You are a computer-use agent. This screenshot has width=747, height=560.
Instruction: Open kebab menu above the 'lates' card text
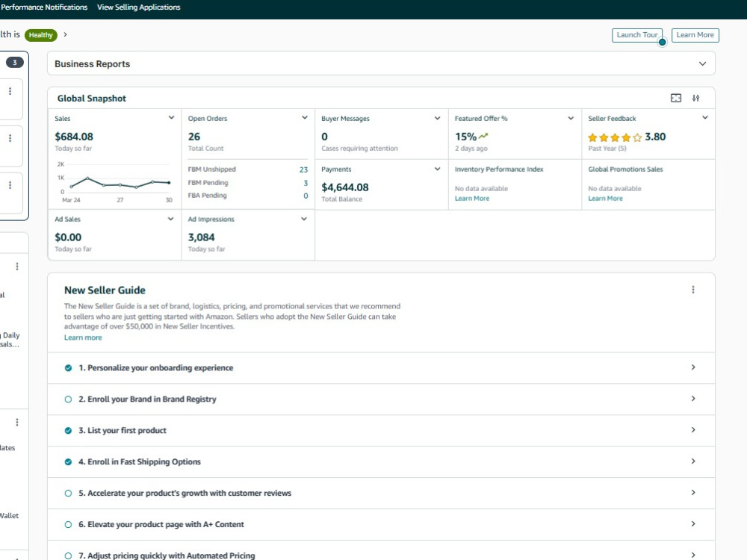pos(17,422)
